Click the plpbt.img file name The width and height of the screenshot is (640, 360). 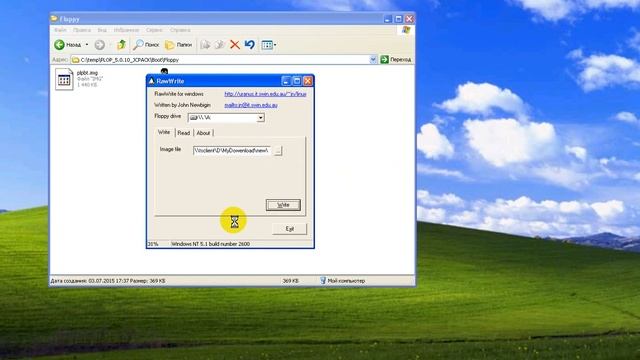pos(87,73)
